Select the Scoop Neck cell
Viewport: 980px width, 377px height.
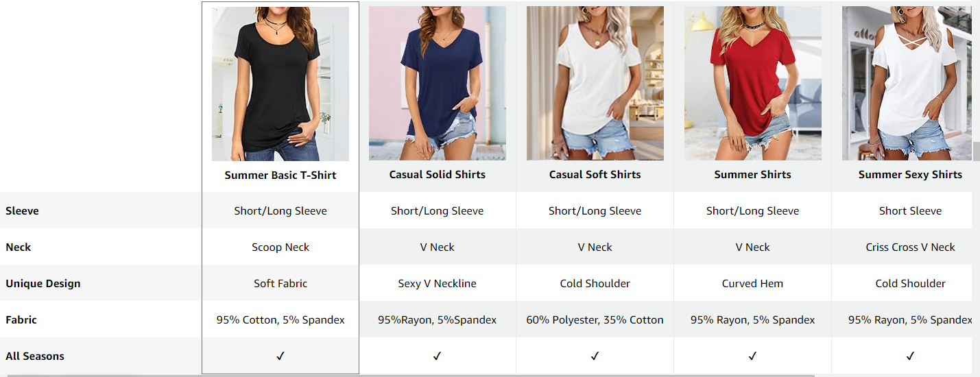280,247
